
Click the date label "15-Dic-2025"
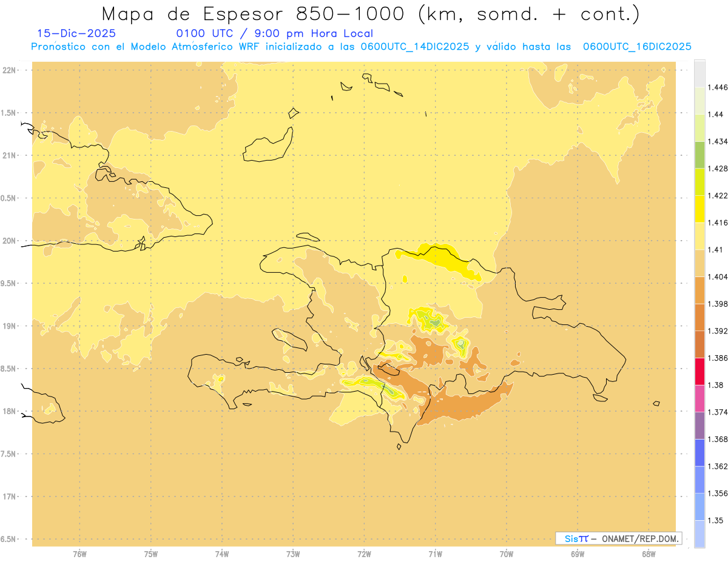click(x=76, y=33)
